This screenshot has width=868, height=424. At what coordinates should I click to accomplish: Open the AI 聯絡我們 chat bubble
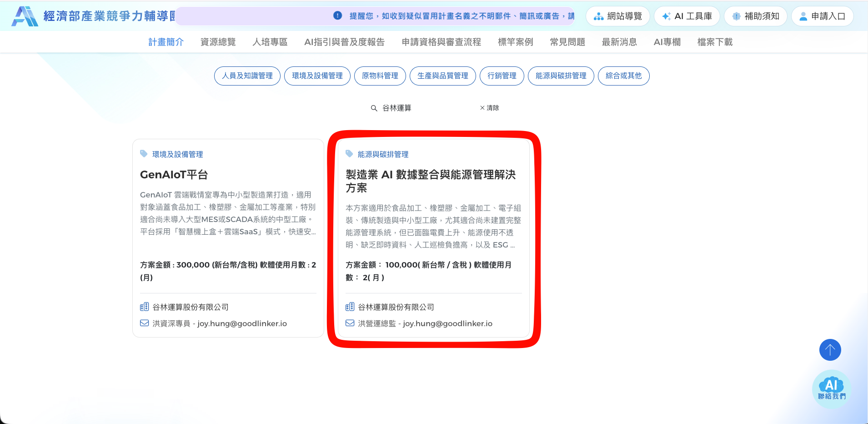[x=832, y=389]
